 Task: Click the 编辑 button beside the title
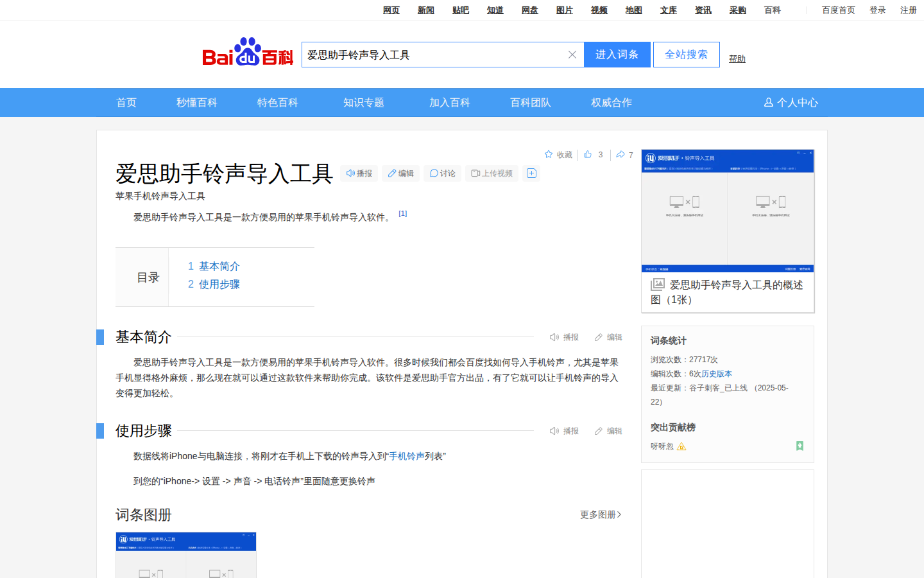pos(401,173)
